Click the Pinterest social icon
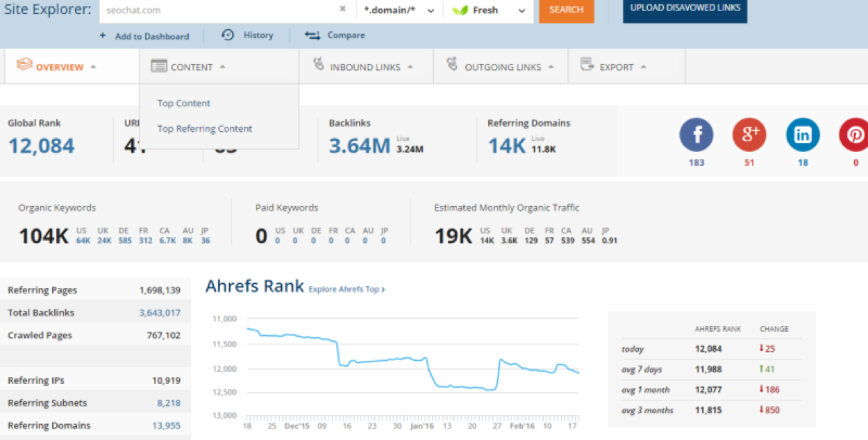This screenshot has width=868, height=440. (855, 135)
